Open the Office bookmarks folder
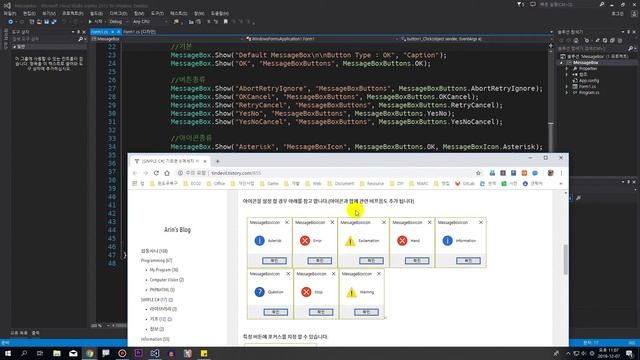The width and height of the screenshot is (640, 360). pos(216,184)
